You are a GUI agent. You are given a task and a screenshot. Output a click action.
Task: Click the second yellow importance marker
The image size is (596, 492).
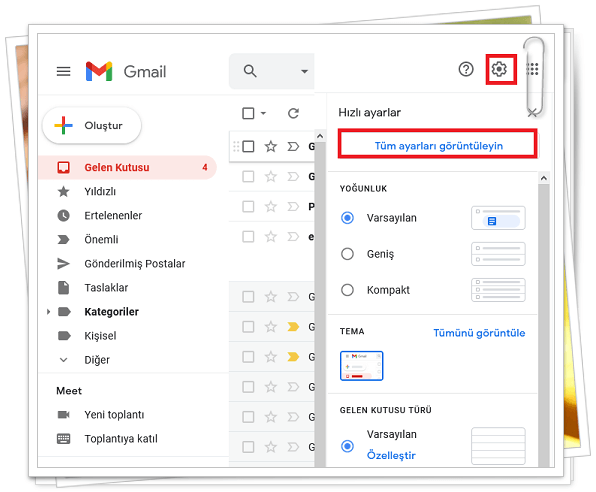tap(293, 357)
